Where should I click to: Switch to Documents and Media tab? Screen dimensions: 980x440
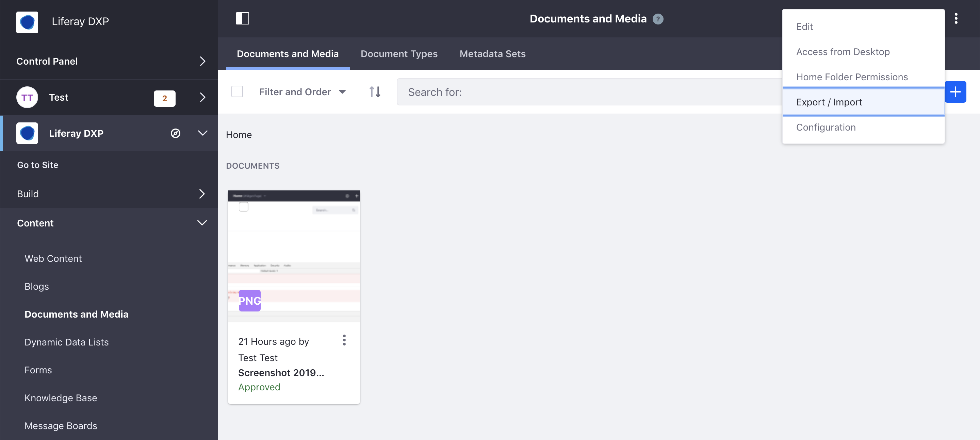click(x=288, y=54)
